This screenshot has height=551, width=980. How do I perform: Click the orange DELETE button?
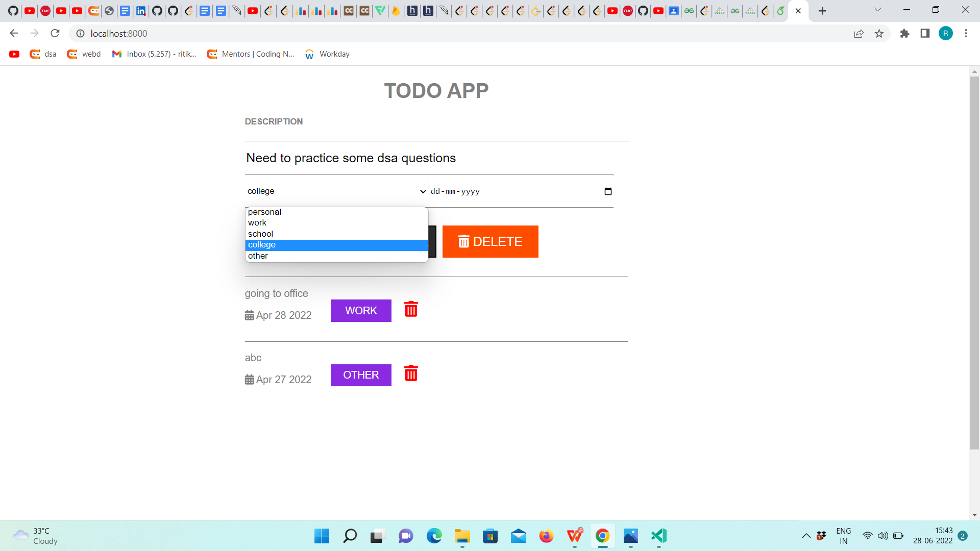(490, 241)
